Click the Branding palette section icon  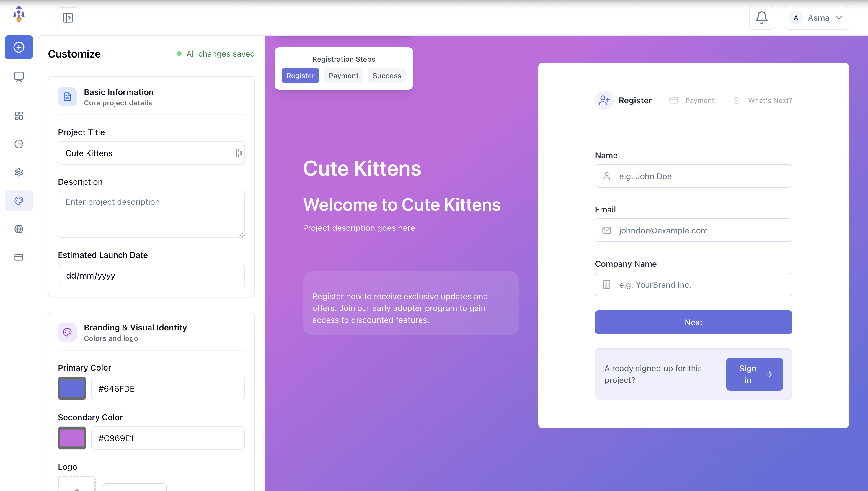(x=68, y=332)
